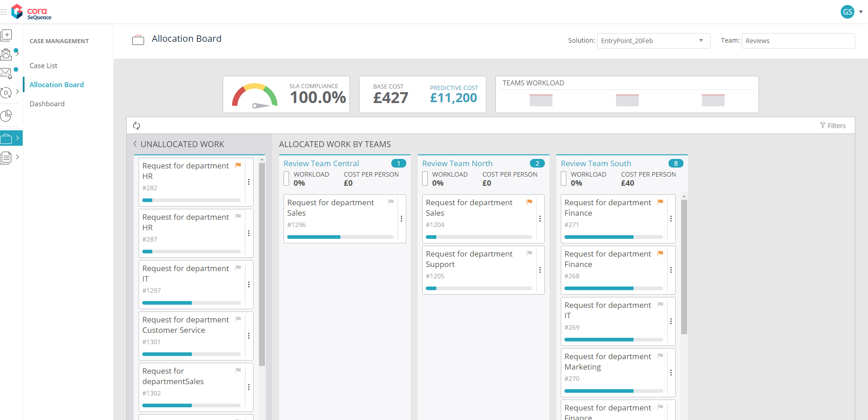Image resolution: width=868 pixels, height=420 pixels.
Task: Click the Cora SeQuence logo
Action: click(31, 12)
